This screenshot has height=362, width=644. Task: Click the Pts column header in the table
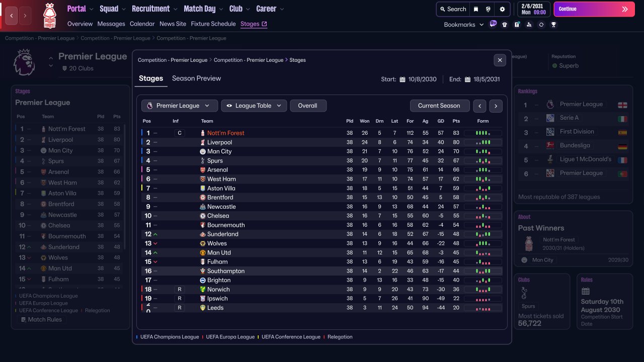[456, 121]
